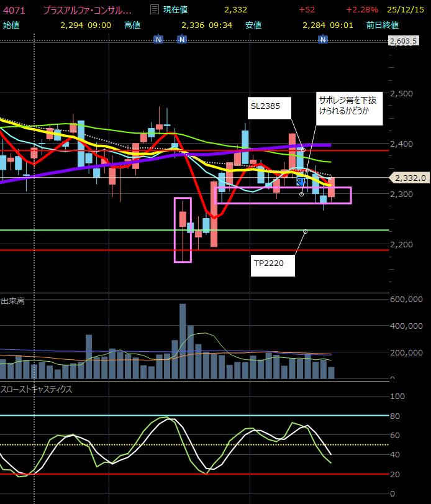431x504 pixels.
Task: Click the プラスアルファ・コンサル stock name
Action: 87,10
